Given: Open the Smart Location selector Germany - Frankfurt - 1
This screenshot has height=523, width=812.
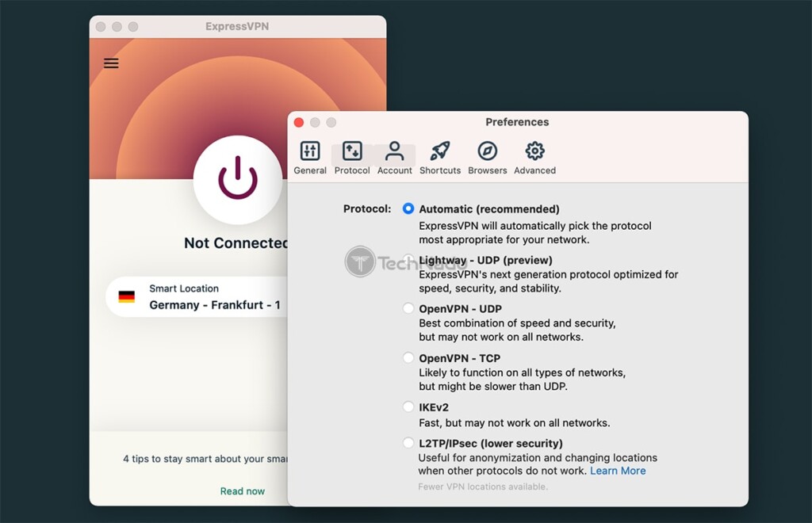Looking at the screenshot, I should (197, 297).
